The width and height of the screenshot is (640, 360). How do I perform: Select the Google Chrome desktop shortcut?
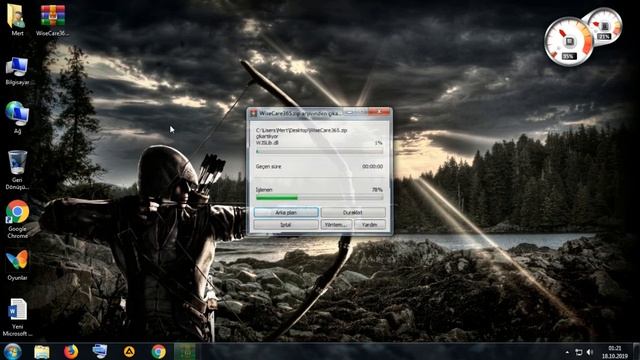click(17, 219)
